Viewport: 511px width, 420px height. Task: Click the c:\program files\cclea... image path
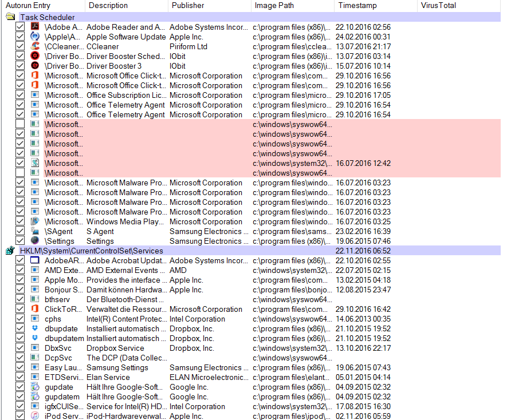tap(292, 46)
